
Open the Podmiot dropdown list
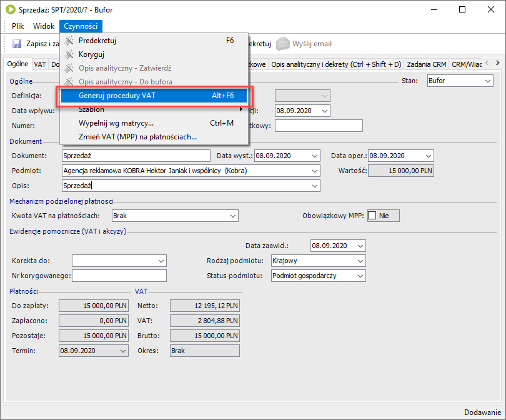pos(315,171)
